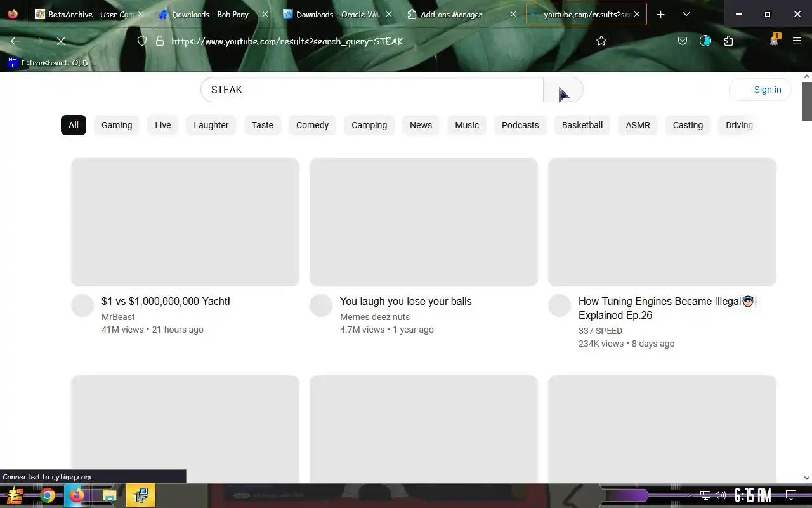Click the page vertical scrollbar thumb
The image size is (812, 508).
pos(807,101)
